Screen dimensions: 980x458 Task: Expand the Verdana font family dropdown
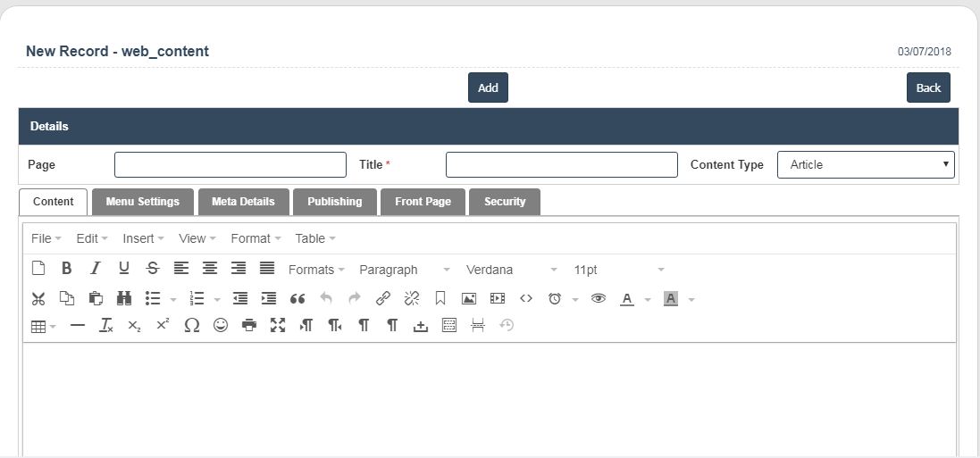pyautogui.click(x=511, y=270)
